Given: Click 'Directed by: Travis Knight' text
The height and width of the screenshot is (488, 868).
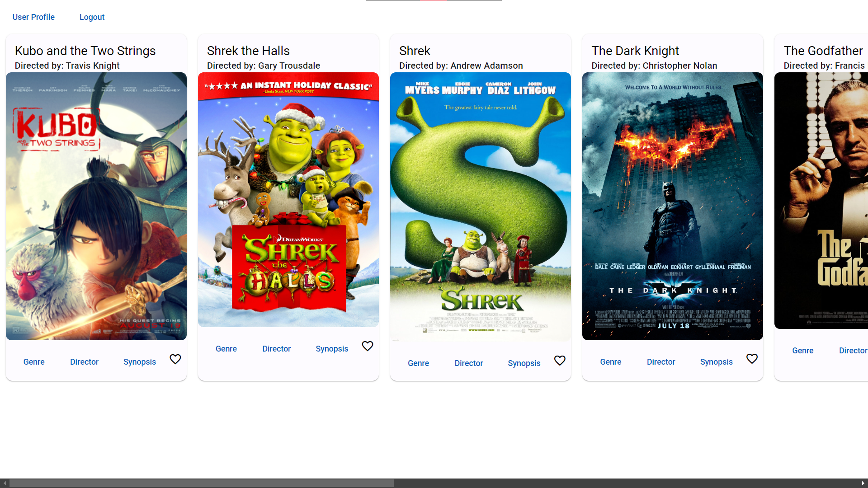Looking at the screenshot, I should click(x=67, y=66).
